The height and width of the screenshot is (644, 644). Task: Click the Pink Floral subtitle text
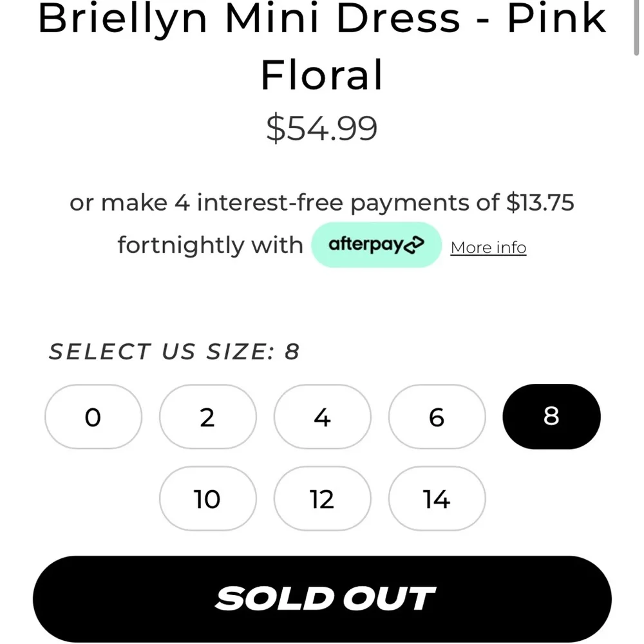point(321,74)
